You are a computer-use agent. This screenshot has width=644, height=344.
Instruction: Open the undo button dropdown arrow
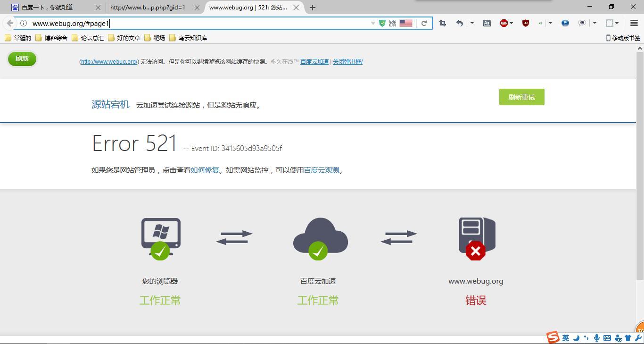tap(472, 23)
